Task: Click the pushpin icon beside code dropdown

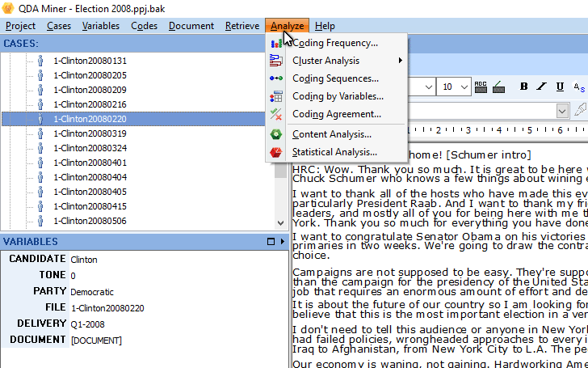Action: (580, 110)
